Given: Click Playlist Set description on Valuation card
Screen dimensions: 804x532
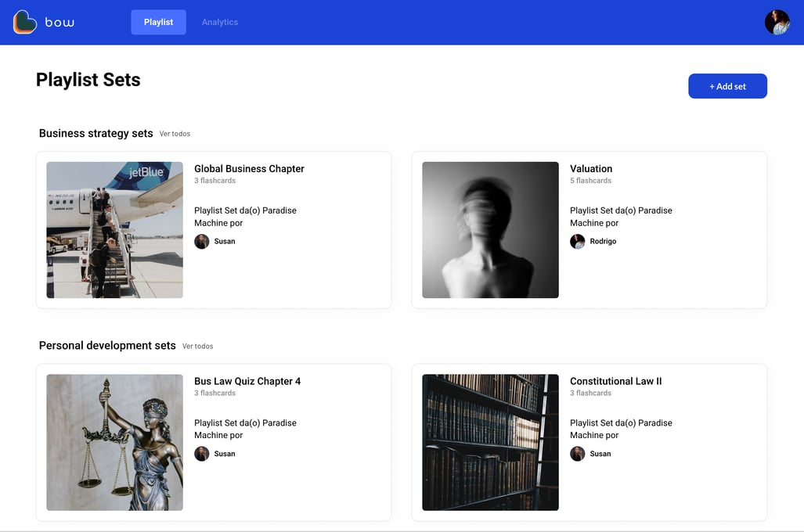Looking at the screenshot, I should click(621, 217).
